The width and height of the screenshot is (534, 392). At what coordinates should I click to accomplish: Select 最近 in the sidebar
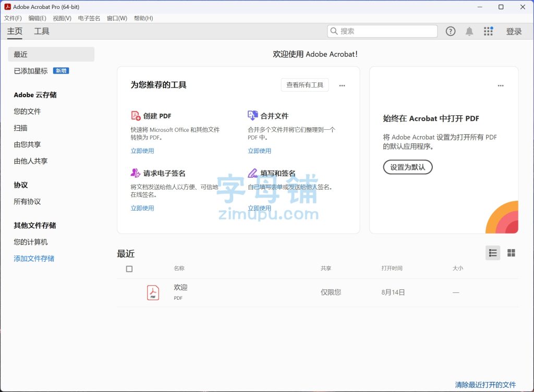pyautogui.click(x=51, y=54)
